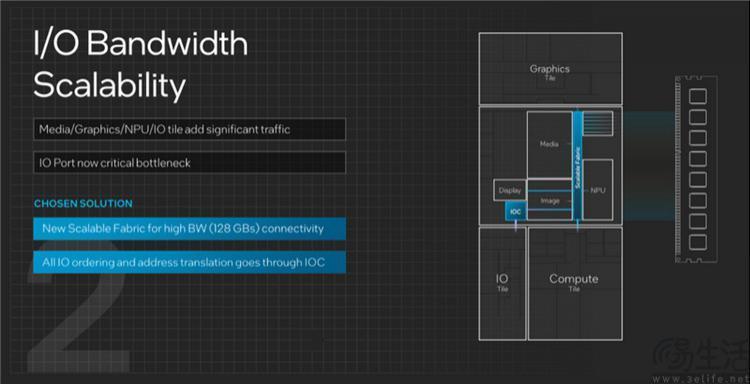The width and height of the screenshot is (750, 384).
Task: Click the striped blue block above NPU
Action: coord(598,123)
